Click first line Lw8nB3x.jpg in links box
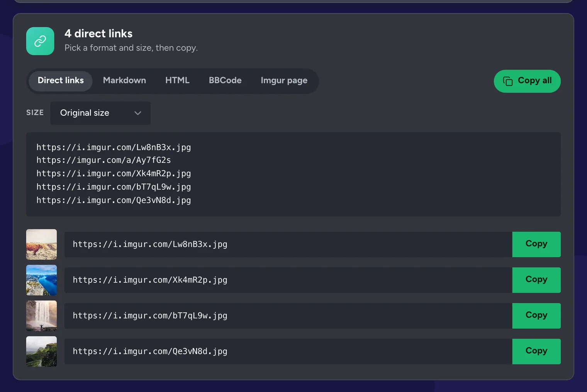The width and height of the screenshot is (587, 392). pyautogui.click(x=114, y=147)
